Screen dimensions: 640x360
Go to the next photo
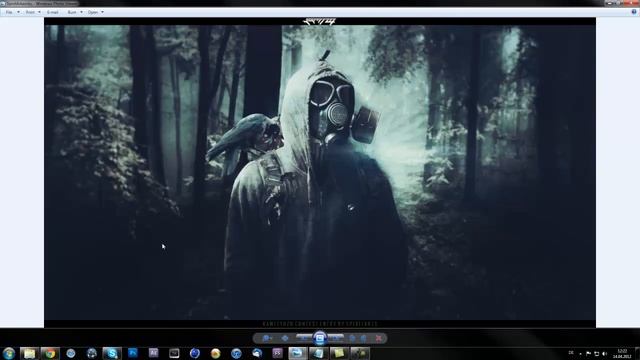click(x=336, y=338)
